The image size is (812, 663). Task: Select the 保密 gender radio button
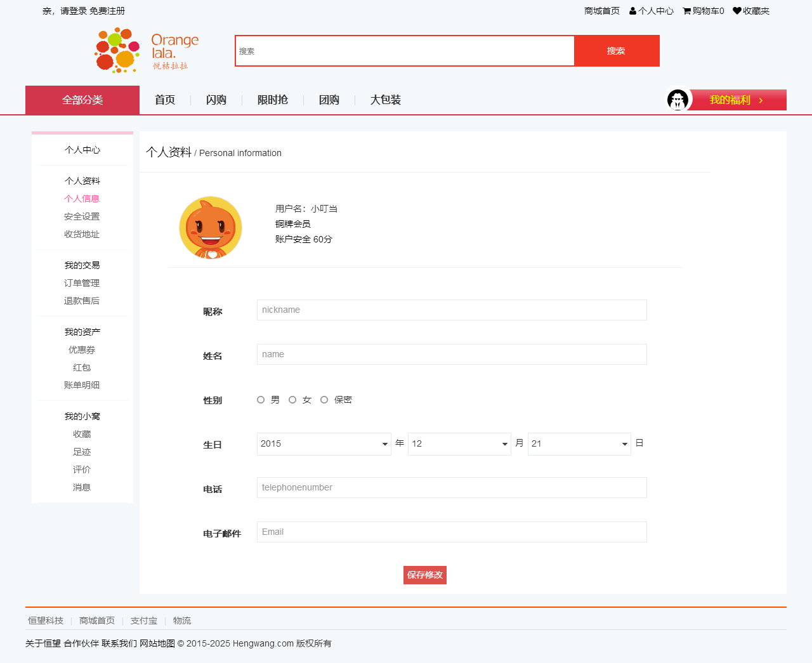click(x=324, y=400)
